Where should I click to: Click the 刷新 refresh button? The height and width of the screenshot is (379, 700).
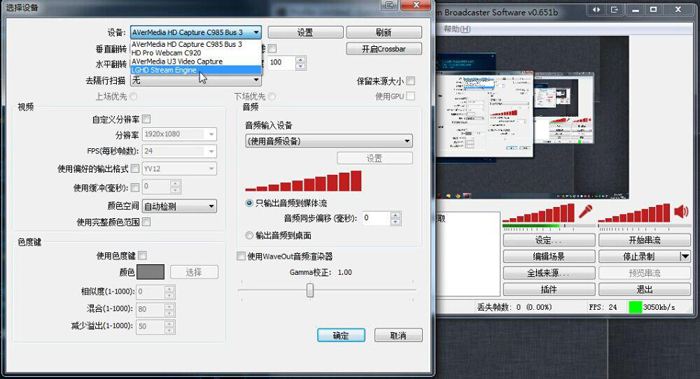click(384, 32)
